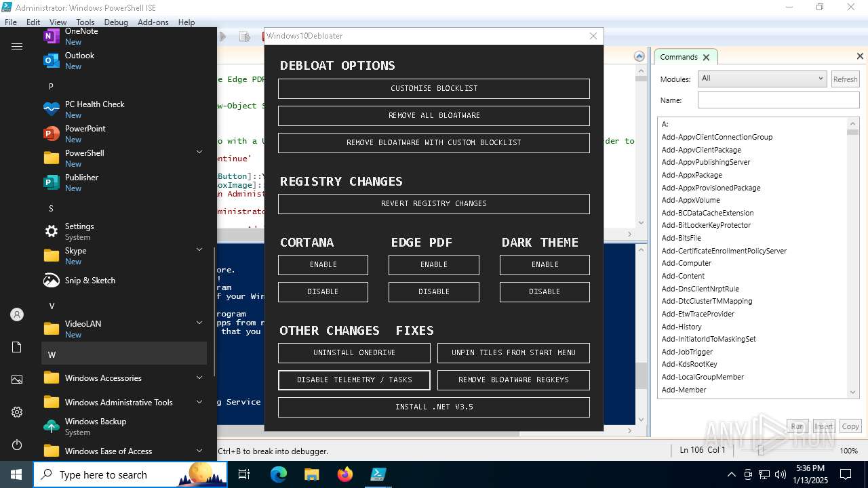Open the Debug menu
This screenshot has height=488, width=868.
pyautogui.click(x=116, y=22)
